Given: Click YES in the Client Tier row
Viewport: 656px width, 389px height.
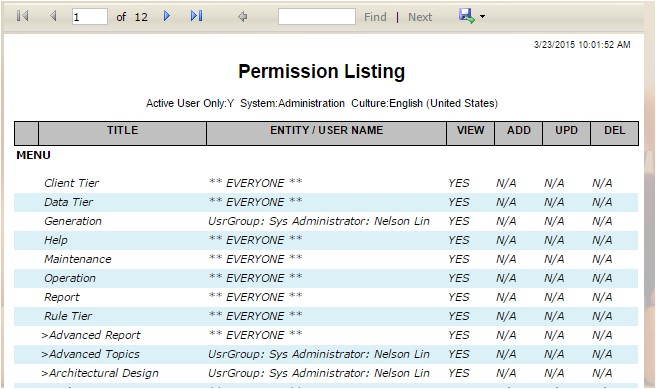Looking at the screenshot, I should click(x=459, y=183).
